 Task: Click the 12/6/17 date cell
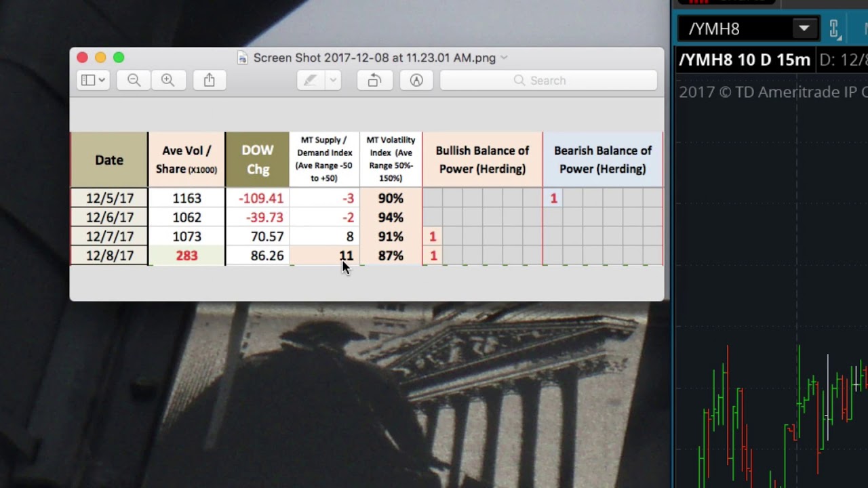pos(109,217)
